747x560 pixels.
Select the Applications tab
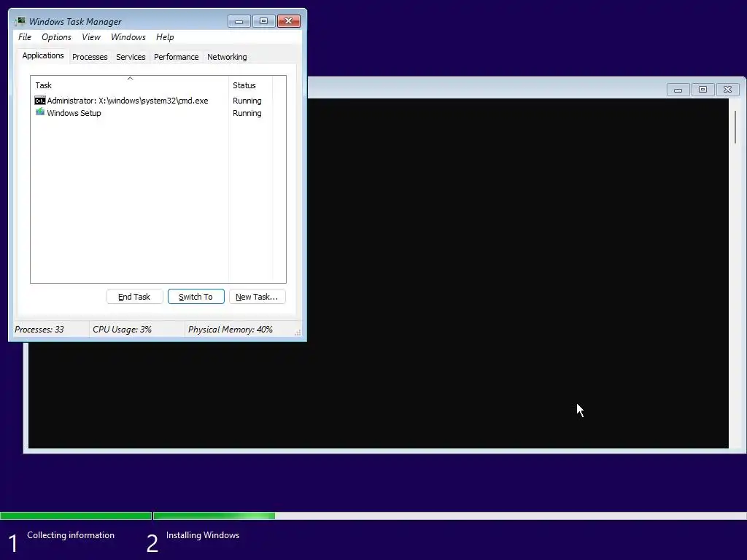[x=43, y=55]
